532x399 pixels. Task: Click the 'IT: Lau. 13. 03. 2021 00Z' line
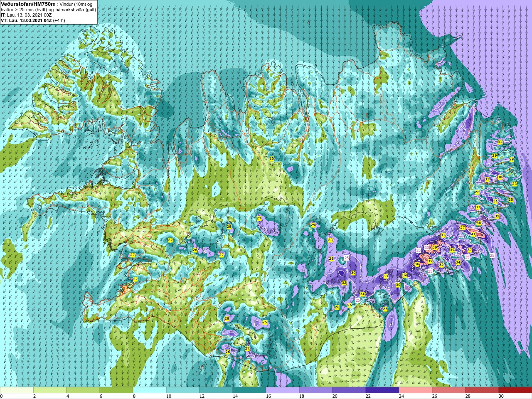[x=26, y=15]
